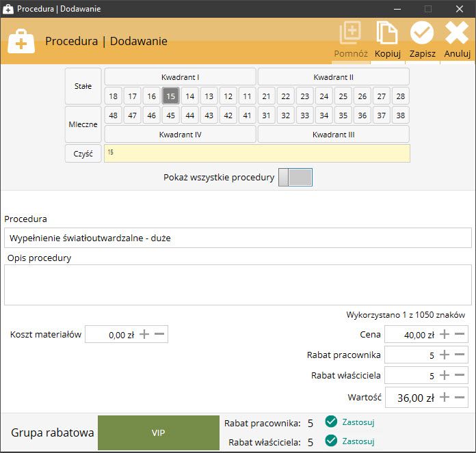Select tooth 17
The width and height of the screenshot is (476, 453).
[133, 96]
